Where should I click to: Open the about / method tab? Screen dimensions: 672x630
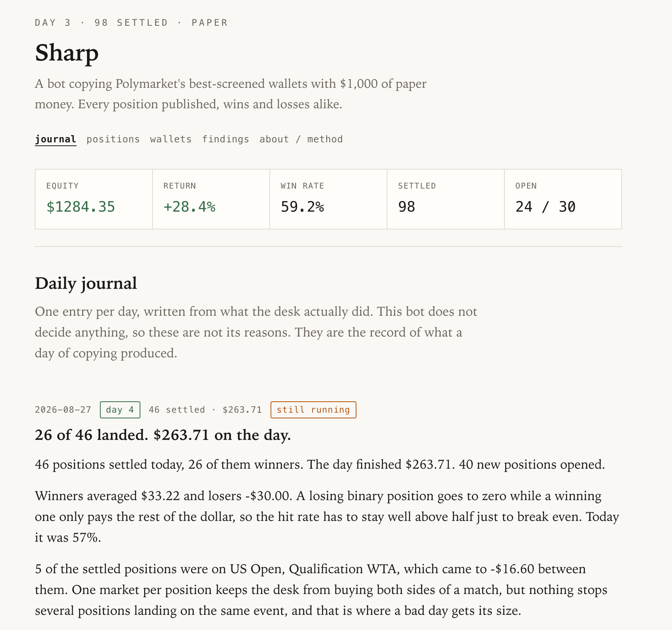pyautogui.click(x=301, y=139)
